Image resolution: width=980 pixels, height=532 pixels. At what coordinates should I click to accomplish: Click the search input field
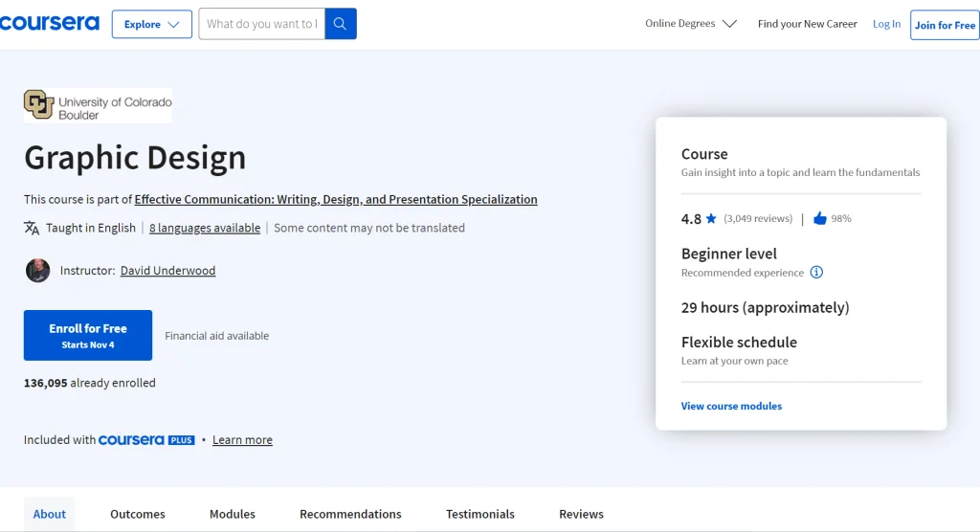pos(262,24)
